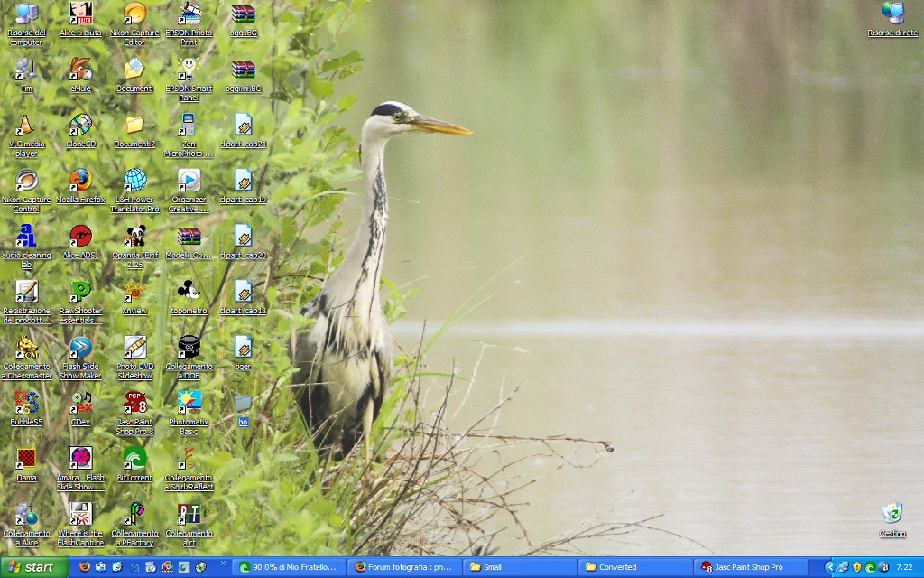Screen dimensions: 924x578
Task: Select the CDex desktop shortcut
Action: pos(80,403)
